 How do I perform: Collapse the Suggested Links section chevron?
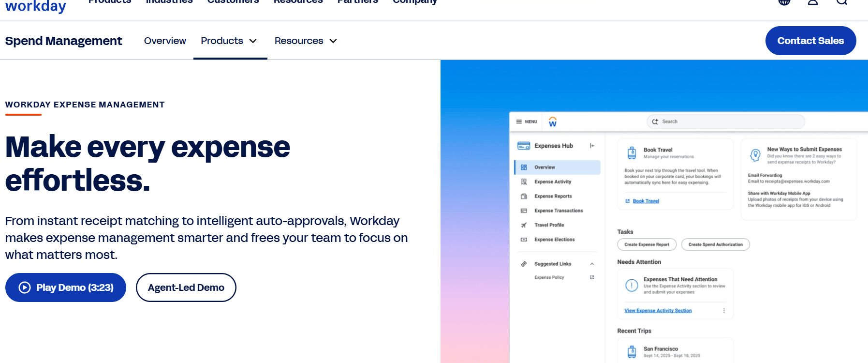[x=592, y=264]
